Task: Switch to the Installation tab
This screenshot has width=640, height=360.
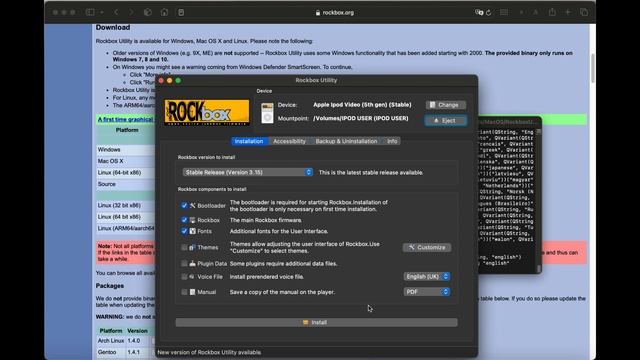Action: 249,141
